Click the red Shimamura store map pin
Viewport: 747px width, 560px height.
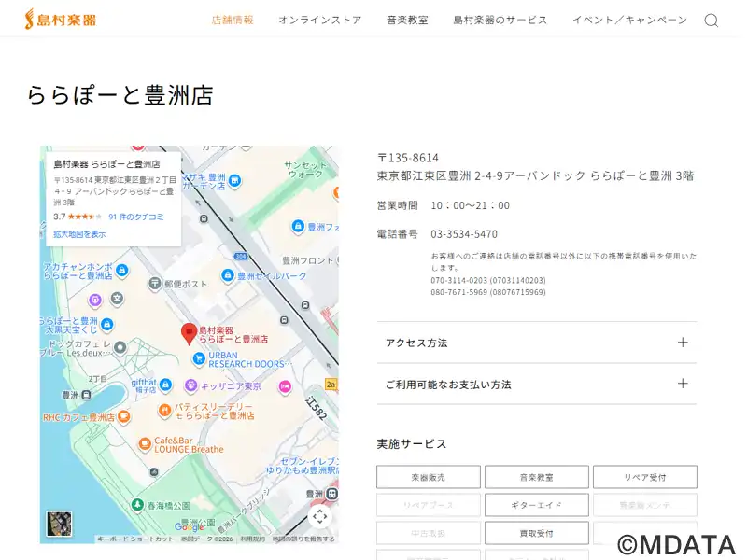pos(190,334)
